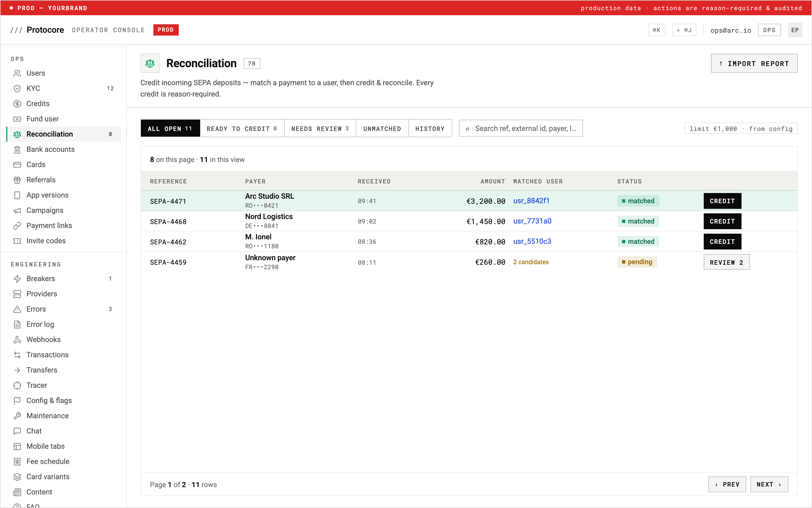The height and width of the screenshot is (508, 812).
Task: Open the Content newspaper icon
Action: point(17,492)
